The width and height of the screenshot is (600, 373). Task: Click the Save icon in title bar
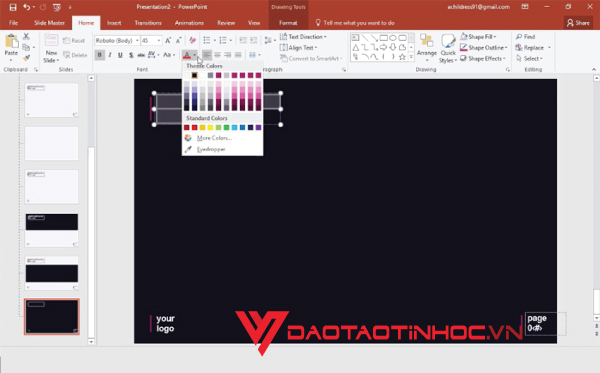(13, 7)
